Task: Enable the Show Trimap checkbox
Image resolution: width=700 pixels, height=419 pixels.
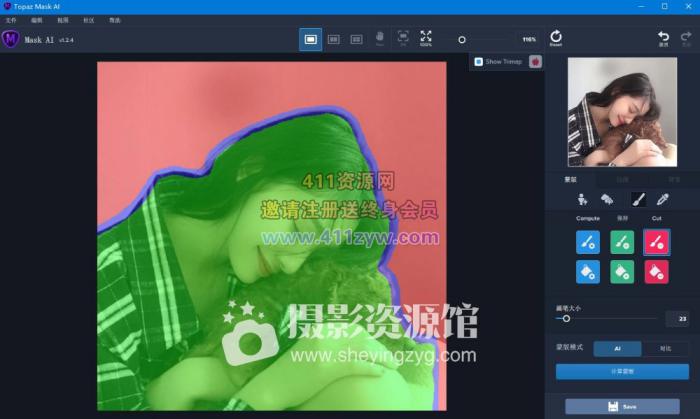Action: pos(479,61)
